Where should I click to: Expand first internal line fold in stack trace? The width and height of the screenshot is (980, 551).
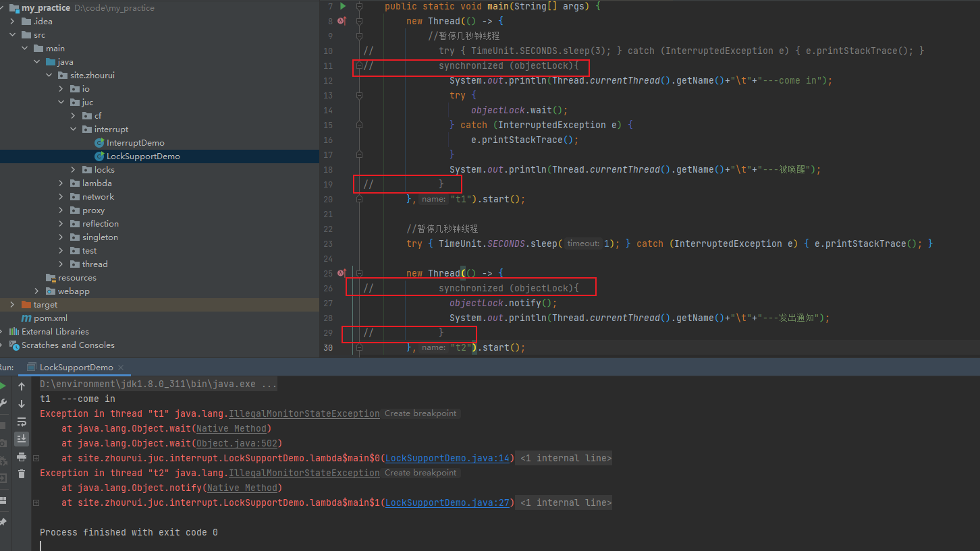pyautogui.click(x=35, y=459)
